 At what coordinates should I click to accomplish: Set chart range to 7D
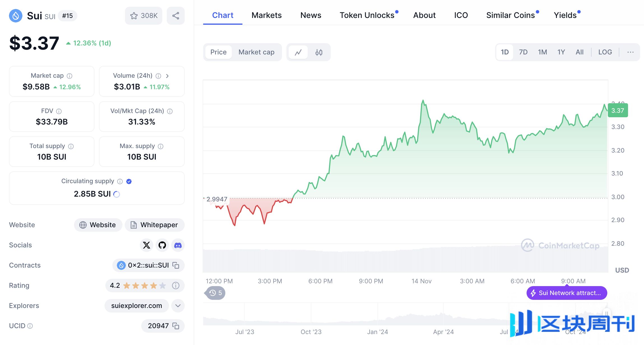(x=523, y=52)
